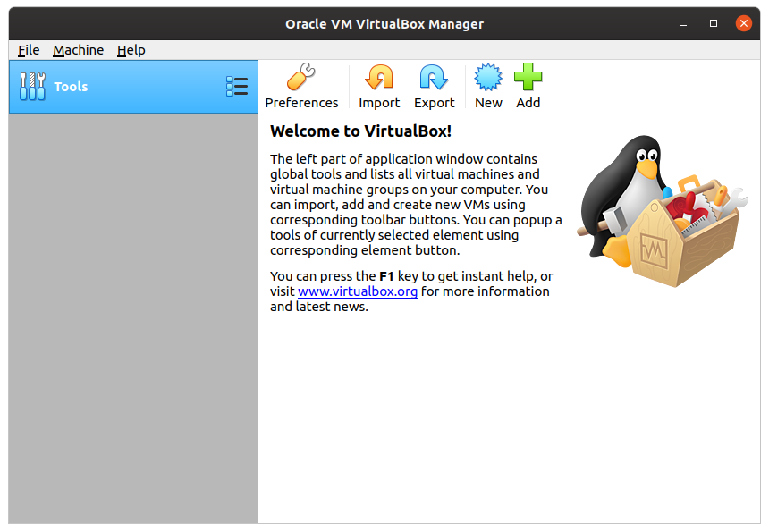Viewport: 769px width, 532px height.
Task: Open the Machine menu
Action: (x=78, y=50)
